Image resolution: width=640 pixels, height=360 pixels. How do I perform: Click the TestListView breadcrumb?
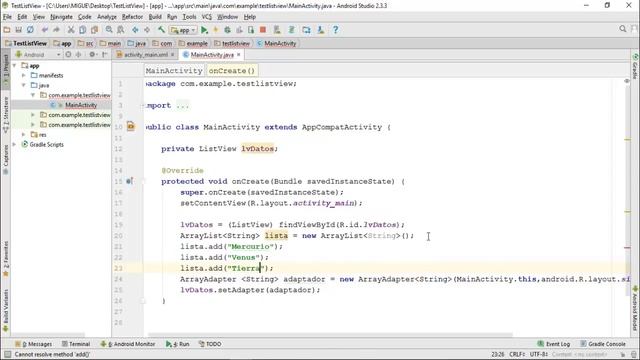pyautogui.click(x=26, y=43)
